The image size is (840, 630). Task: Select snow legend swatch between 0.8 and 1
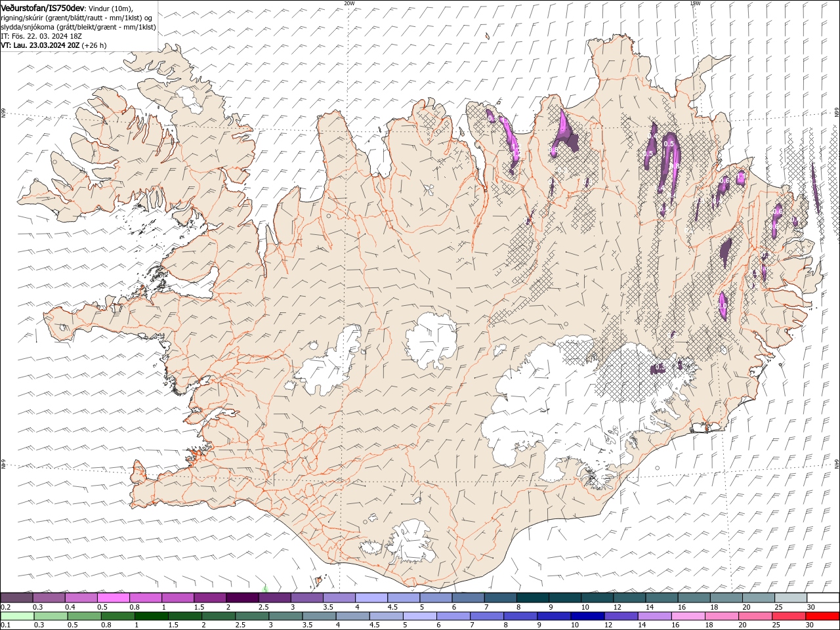pyautogui.click(x=145, y=598)
